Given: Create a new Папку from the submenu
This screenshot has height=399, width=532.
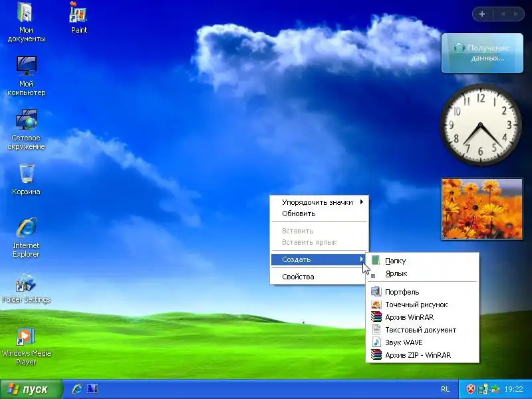Looking at the screenshot, I should pos(422,261).
